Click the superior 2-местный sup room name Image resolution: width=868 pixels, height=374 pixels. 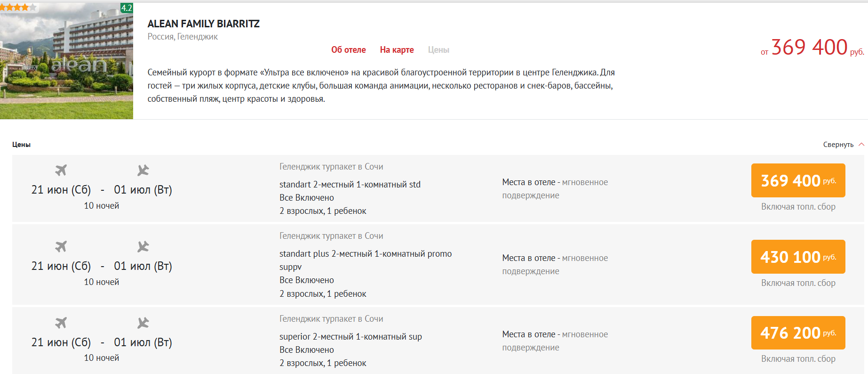[x=350, y=337]
